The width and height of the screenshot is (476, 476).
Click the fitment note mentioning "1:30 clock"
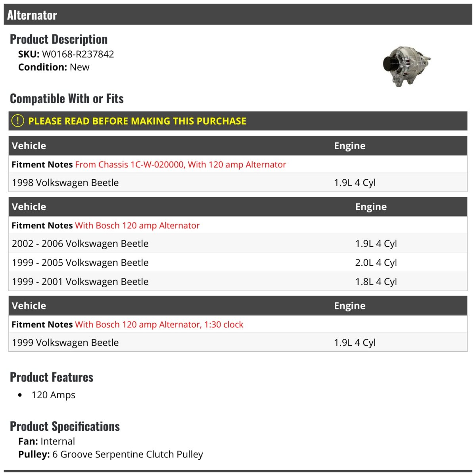tap(159, 324)
